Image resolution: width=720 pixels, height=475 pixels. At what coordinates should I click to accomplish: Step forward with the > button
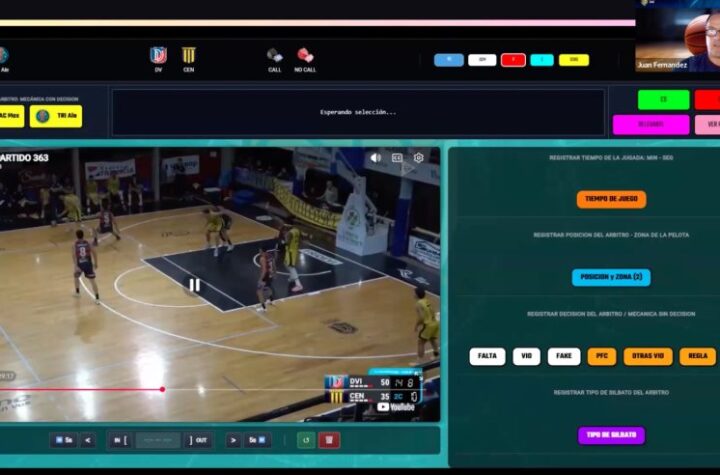click(x=233, y=440)
